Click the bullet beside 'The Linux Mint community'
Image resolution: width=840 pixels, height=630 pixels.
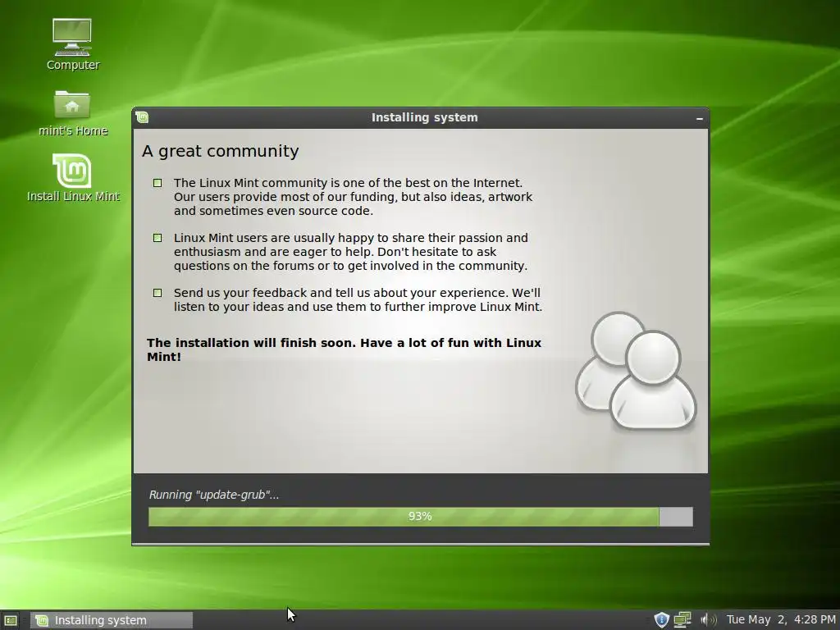(x=157, y=183)
